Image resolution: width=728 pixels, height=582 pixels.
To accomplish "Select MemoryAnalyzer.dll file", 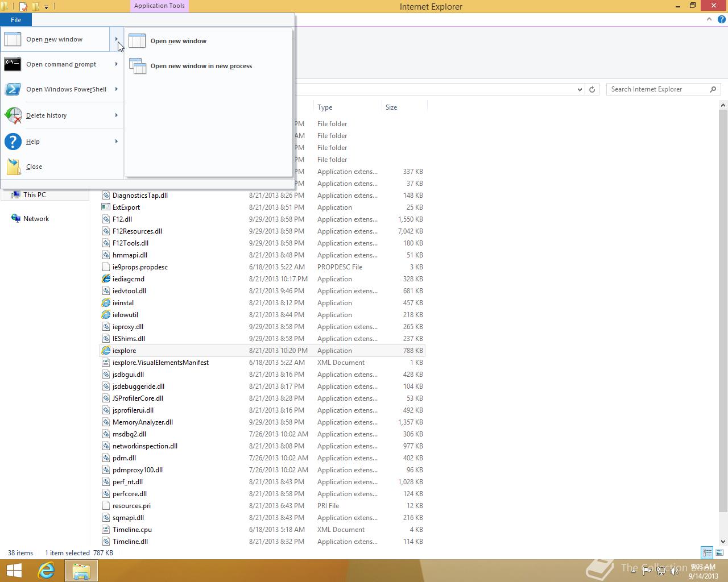I will [x=143, y=422].
